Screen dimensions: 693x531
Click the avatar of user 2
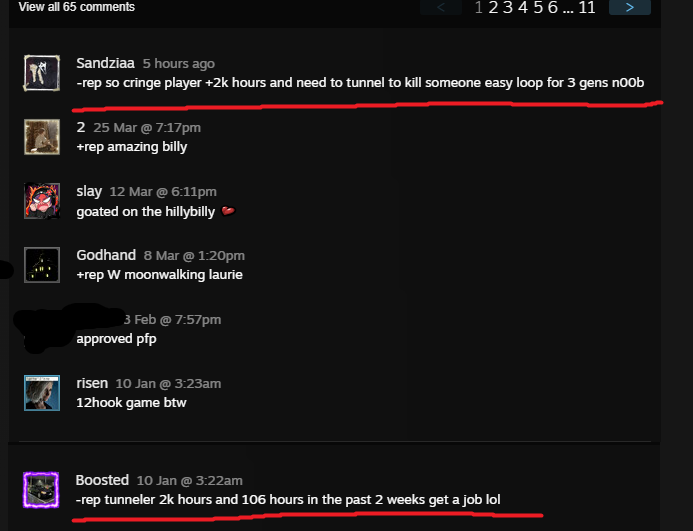tap(42, 137)
